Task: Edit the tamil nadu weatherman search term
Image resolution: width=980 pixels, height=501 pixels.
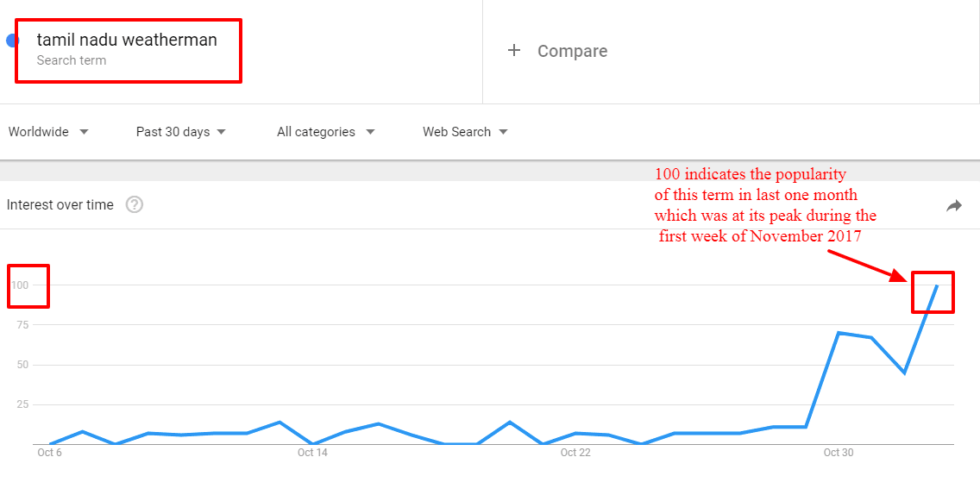Action: click(127, 40)
